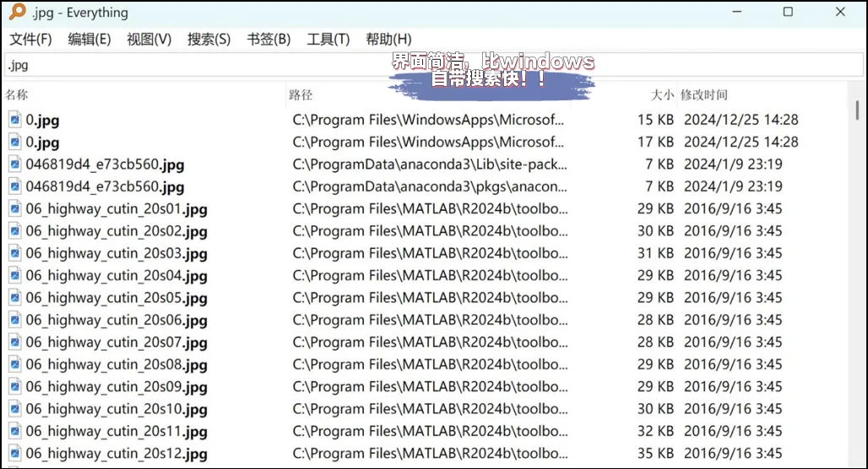Click the 35 KB size of 20s12.jpg

tap(655, 454)
